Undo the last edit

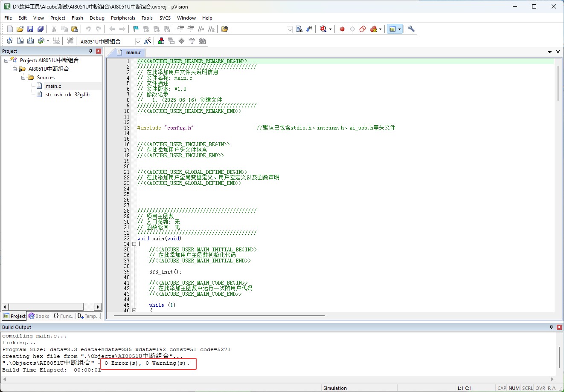pyautogui.click(x=88, y=29)
